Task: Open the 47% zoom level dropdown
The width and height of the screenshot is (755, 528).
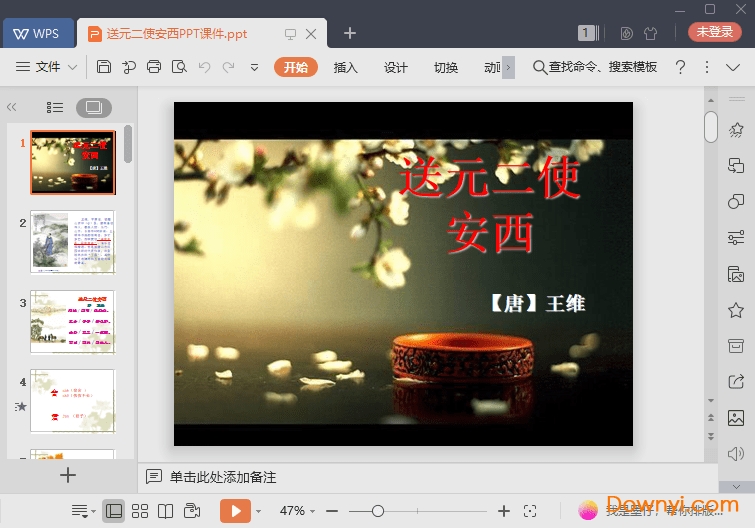Action: [297, 511]
